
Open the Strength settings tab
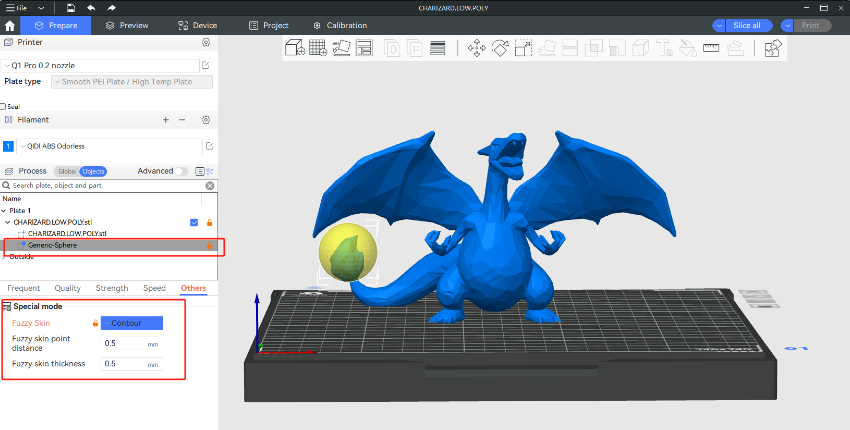pos(111,288)
